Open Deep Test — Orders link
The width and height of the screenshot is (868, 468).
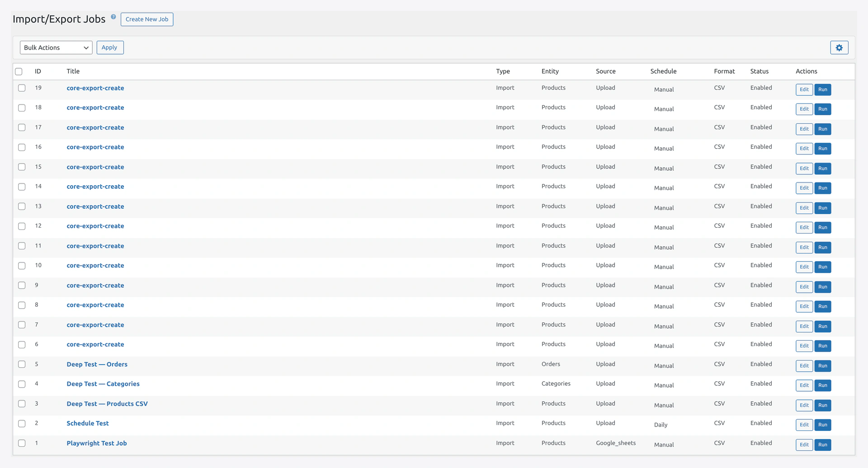click(x=97, y=364)
